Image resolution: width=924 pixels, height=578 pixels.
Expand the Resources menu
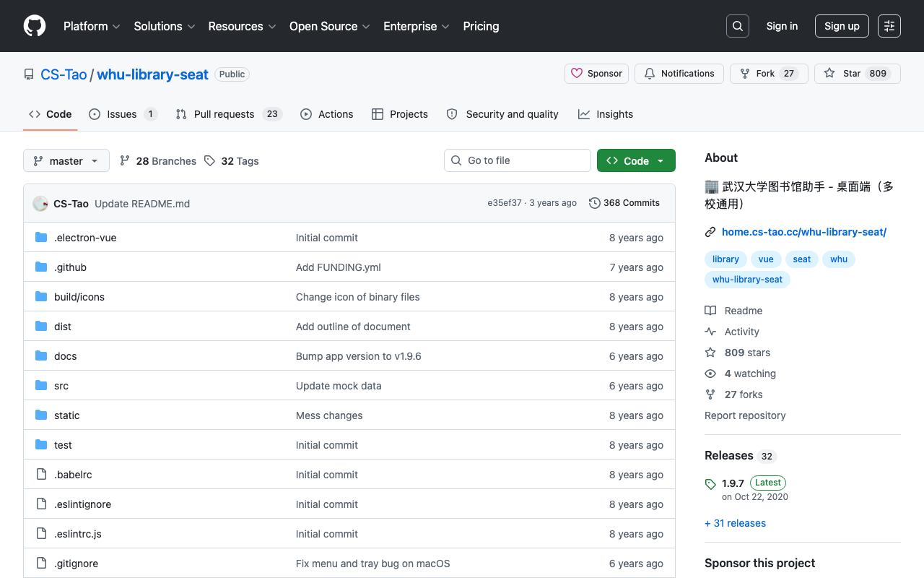coord(243,26)
